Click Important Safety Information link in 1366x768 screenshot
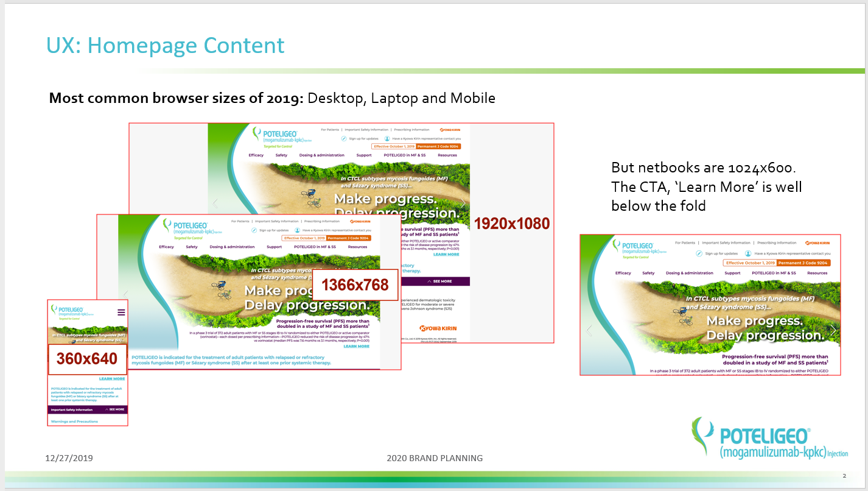This screenshot has height=491, width=868. [x=277, y=221]
